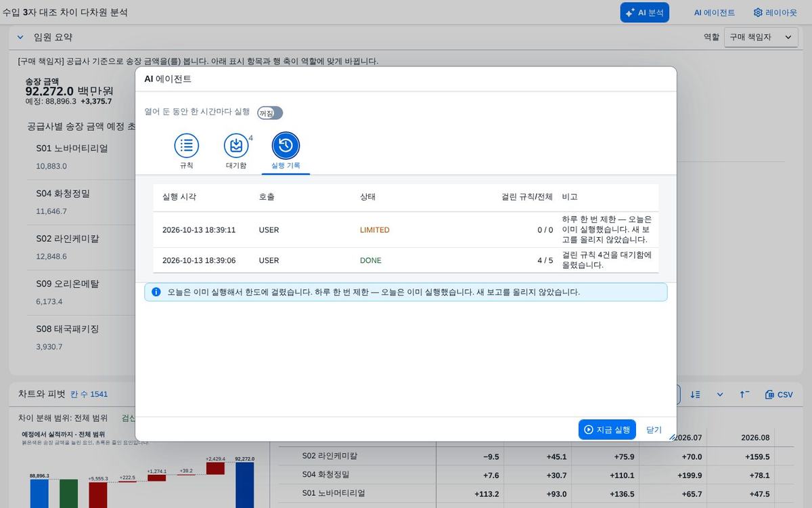
Task: Click the +5,555.3 red waterfall bar
Action: coord(98,494)
